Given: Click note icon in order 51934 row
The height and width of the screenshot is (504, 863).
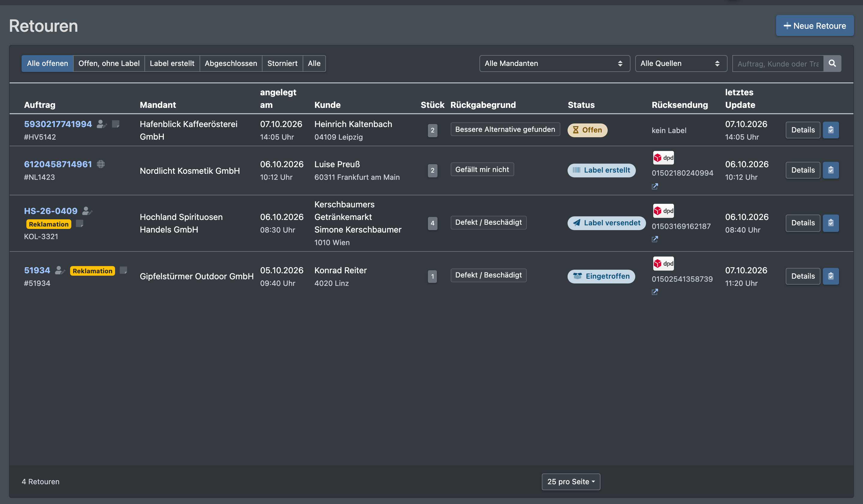Looking at the screenshot, I should pos(123,270).
